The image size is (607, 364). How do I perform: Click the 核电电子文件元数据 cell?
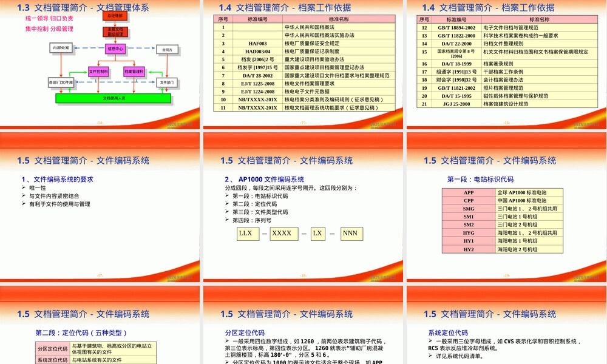click(x=339, y=92)
